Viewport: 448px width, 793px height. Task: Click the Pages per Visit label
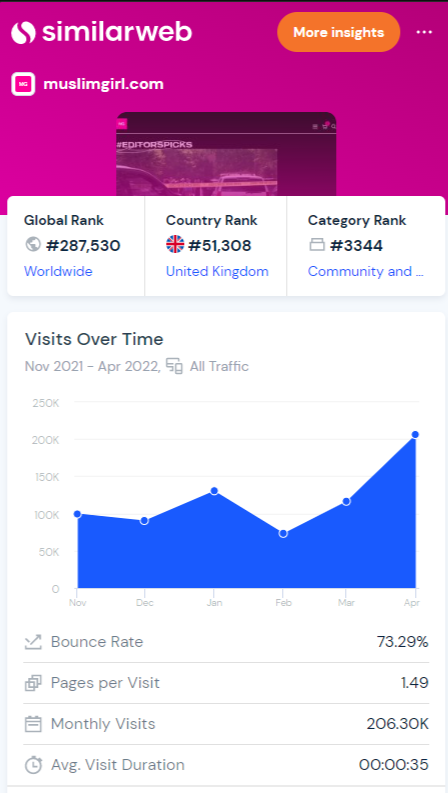coord(105,683)
